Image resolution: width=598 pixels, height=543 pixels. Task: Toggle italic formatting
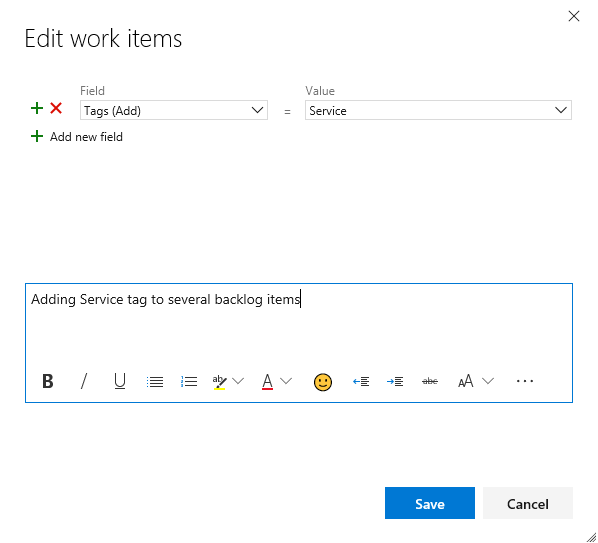(x=84, y=381)
